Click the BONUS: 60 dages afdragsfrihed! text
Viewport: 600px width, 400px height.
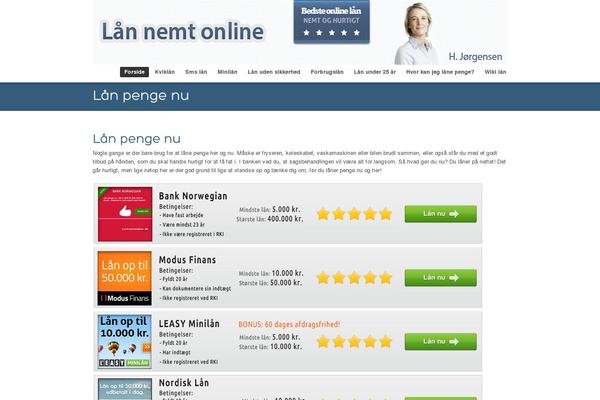289,325
